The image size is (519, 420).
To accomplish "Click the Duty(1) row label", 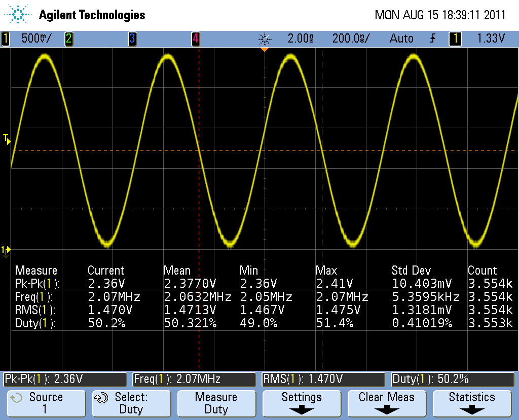I will tap(35, 323).
